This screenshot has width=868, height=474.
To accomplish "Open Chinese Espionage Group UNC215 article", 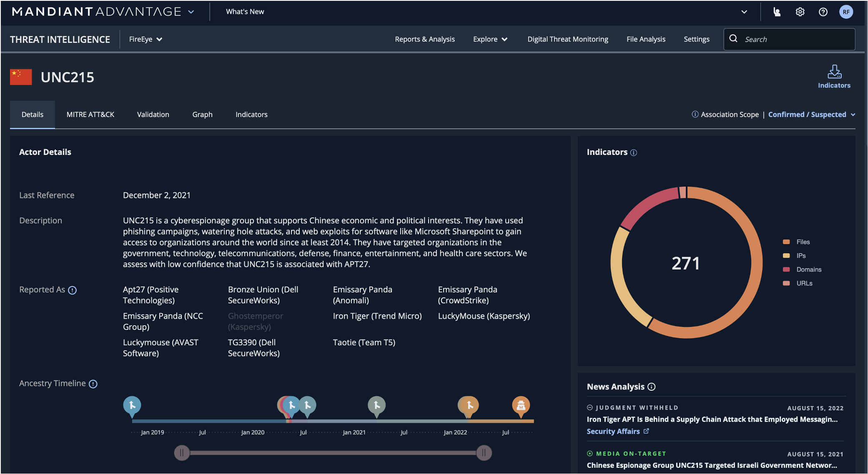I will click(712, 465).
